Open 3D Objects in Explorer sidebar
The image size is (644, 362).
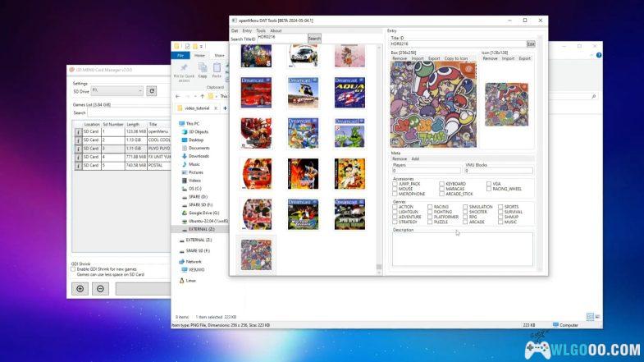click(x=195, y=132)
